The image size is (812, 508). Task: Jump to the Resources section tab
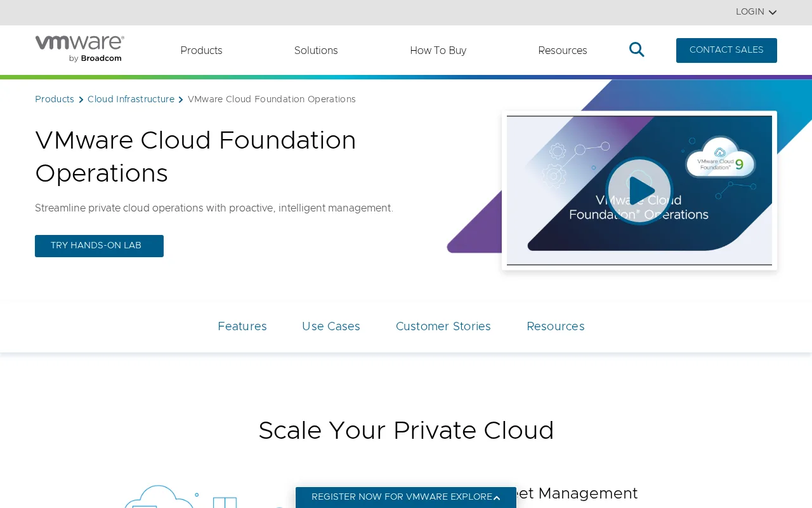click(x=556, y=326)
